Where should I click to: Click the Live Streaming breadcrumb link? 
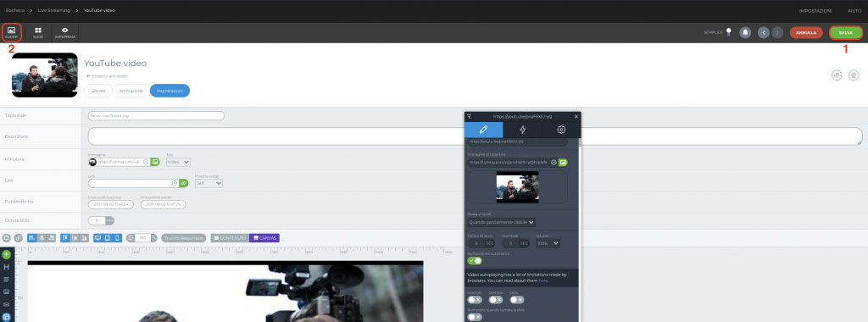click(x=53, y=10)
